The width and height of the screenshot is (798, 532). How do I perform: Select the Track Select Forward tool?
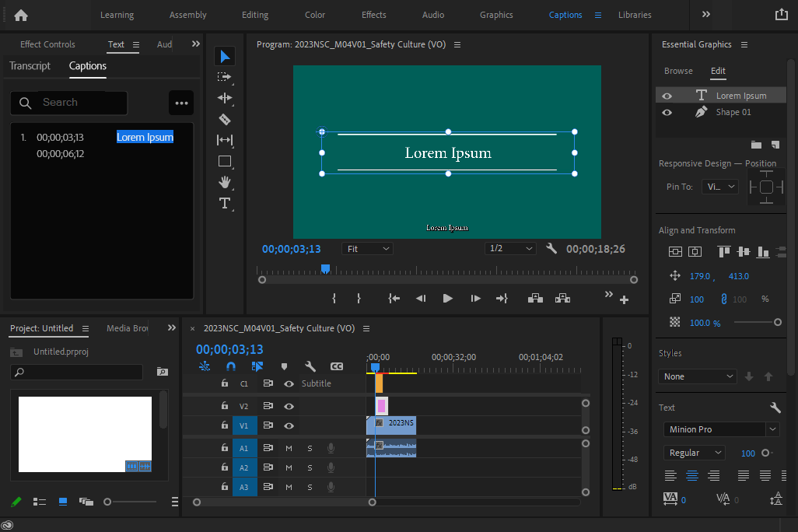[225, 77]
